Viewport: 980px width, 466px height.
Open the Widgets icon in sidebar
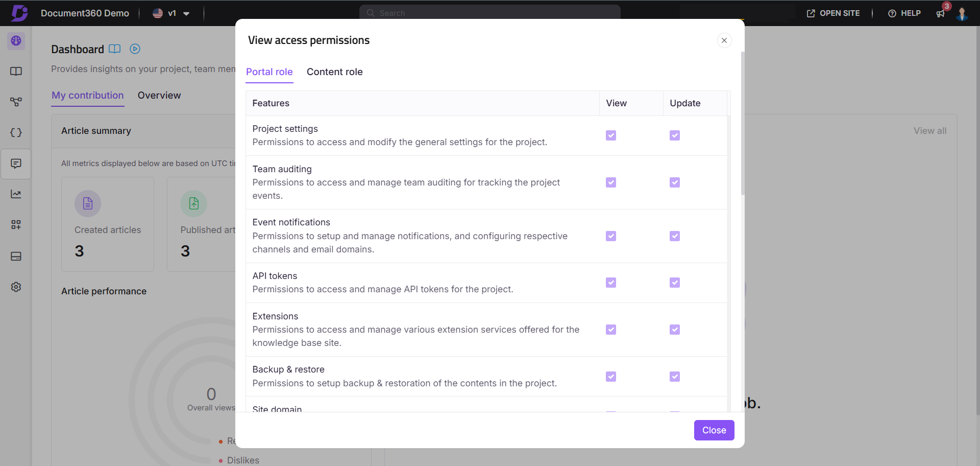coord(16,225)
